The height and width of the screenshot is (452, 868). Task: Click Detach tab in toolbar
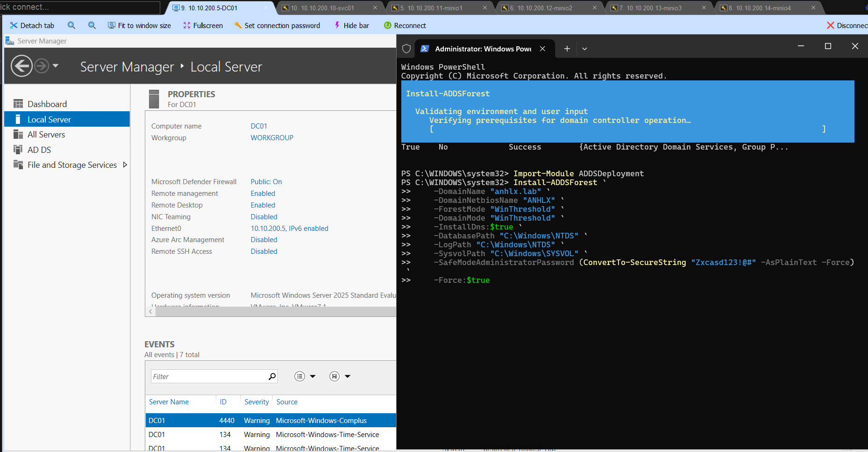pos(32,26)
